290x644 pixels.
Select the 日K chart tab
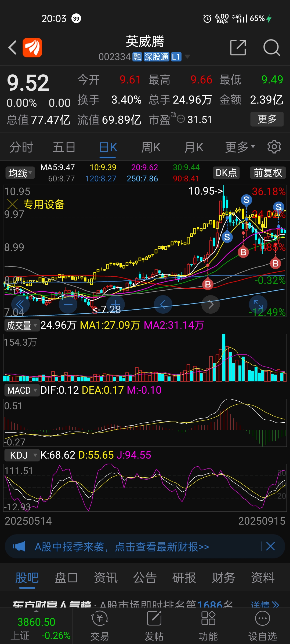pyautogui.click(x=108, y=148)
